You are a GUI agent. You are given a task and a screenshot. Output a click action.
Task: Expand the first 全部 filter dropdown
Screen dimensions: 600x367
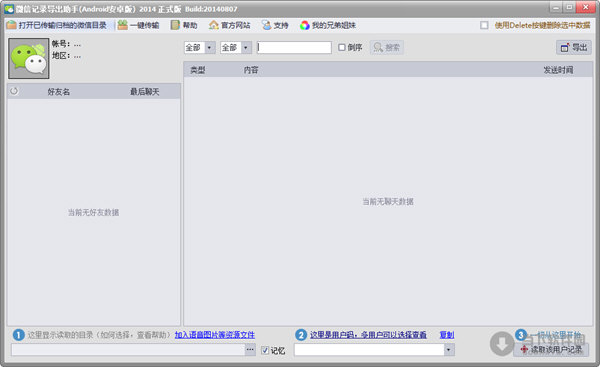point(209,47)
